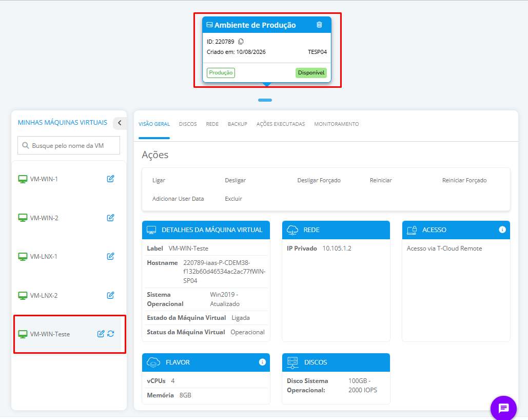Click the Disponível status badge
The image size is (528, 420).
coord(311,73)
